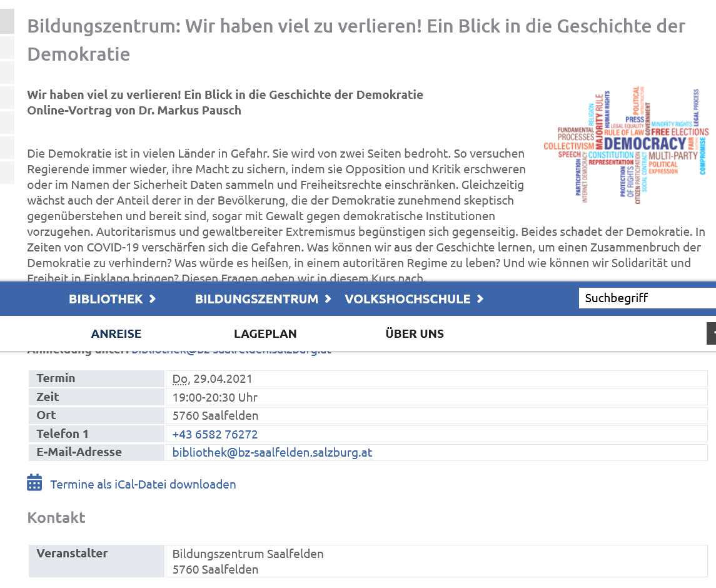Click 'Online-Vortrag von Dr. Markus Pausch' subtitle
This screenshot has height=588, width=716.
tap(134, 111)
